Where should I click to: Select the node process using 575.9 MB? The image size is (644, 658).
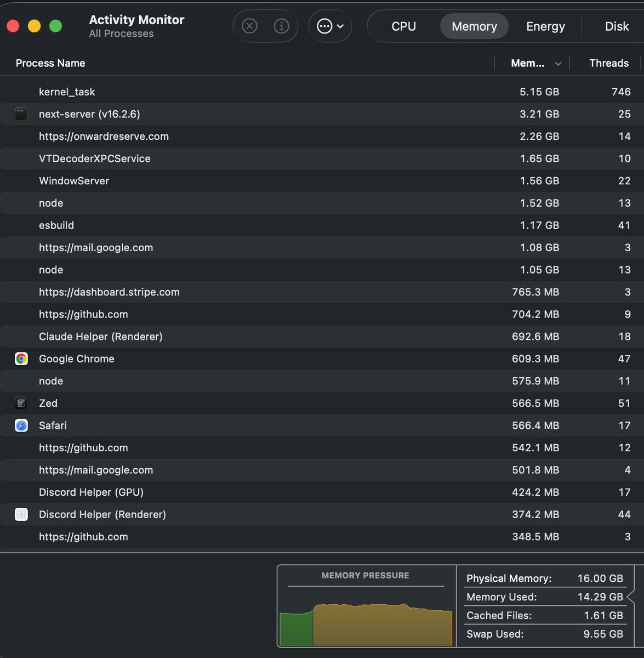pos(322,381)
